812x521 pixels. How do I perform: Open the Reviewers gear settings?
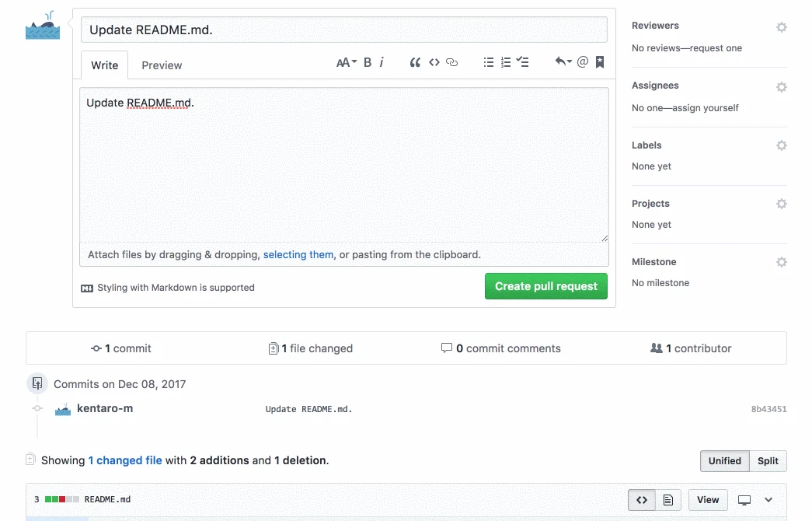point(782,27)
